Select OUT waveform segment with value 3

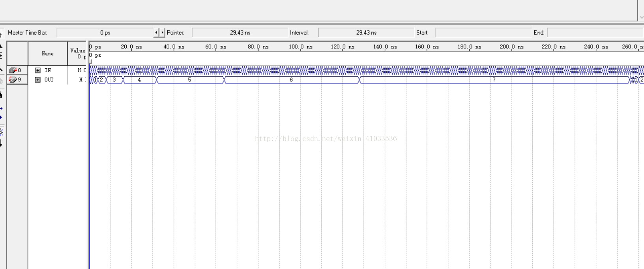coord(114,80)
